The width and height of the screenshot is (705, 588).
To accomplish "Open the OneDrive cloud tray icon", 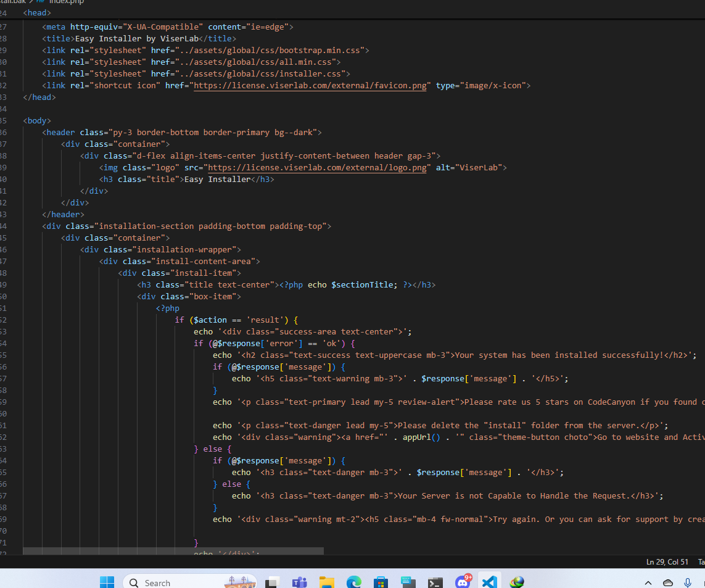I will 667,582.
